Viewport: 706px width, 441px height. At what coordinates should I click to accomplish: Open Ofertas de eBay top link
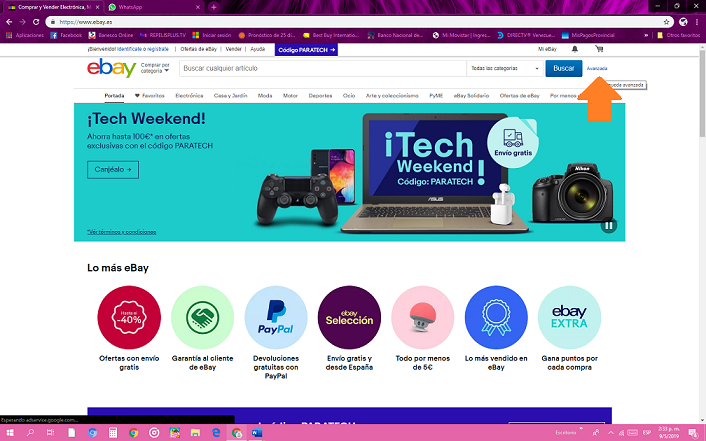click(199, 49)
